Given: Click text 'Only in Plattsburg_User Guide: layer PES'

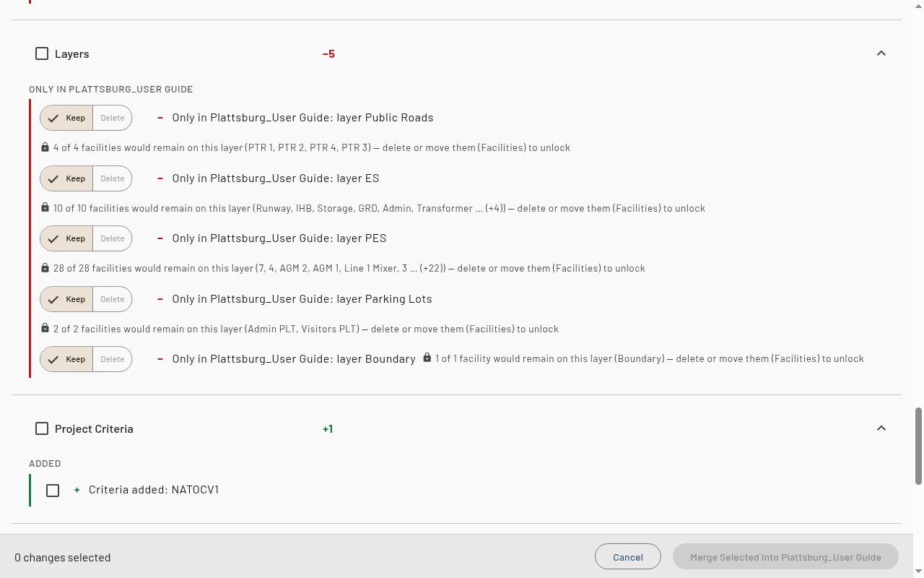Looking at the screenshot, I should (x=279, y=238).
